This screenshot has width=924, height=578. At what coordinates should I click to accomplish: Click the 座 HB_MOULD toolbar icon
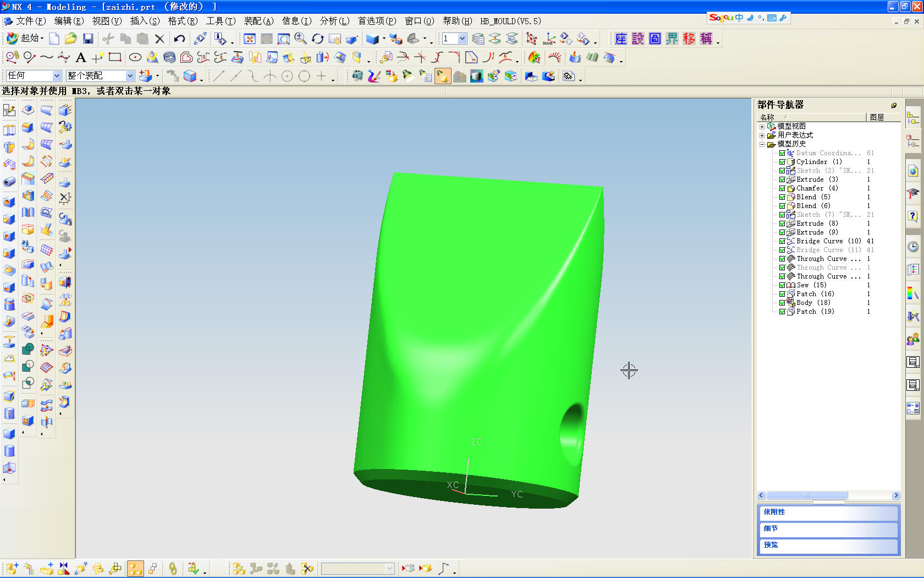coord(621,39)
